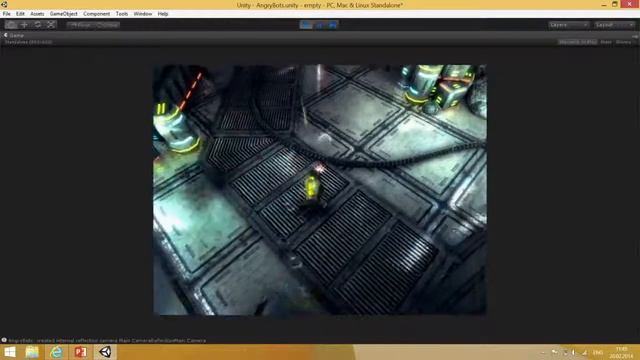Open the Layout dropdown
Screen dimensions: 640x360
(x=614, y=25)
